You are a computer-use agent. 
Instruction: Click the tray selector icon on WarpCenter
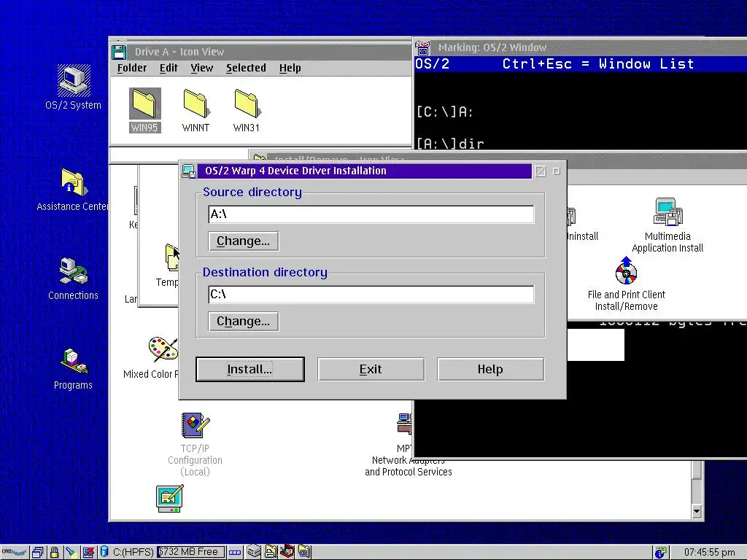pyautogui.click(x=235, y=553)
